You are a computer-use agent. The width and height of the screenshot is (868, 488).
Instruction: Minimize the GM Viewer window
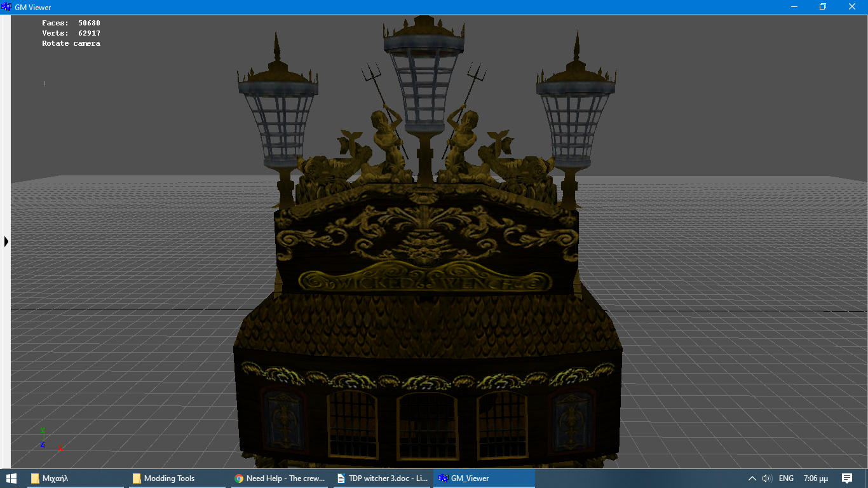(794, 7)
